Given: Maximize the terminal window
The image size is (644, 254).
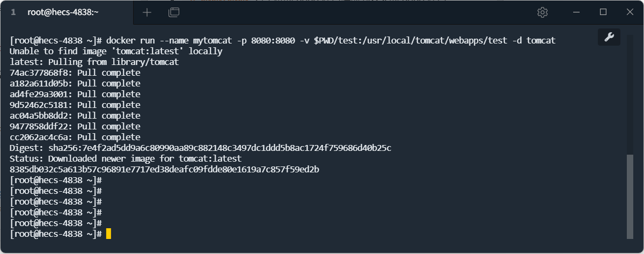Looking at the screenshot, I should tap(603, 12).
